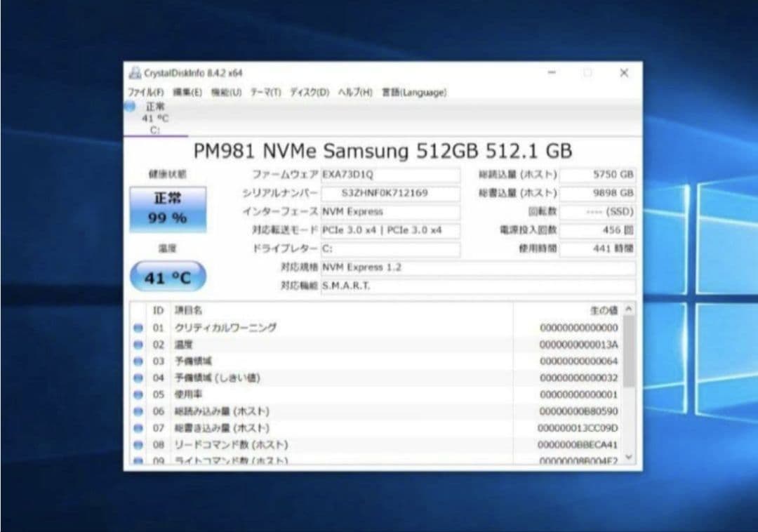Open the テーマ(T) menu
This screenshot has width=758, height=532.
tap(265, 92)
